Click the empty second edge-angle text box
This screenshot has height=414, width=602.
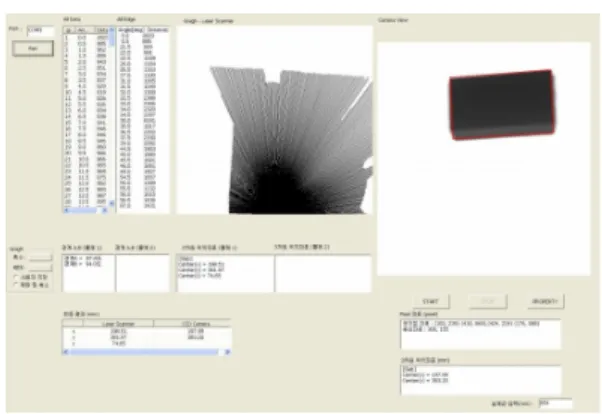(142, 273)
